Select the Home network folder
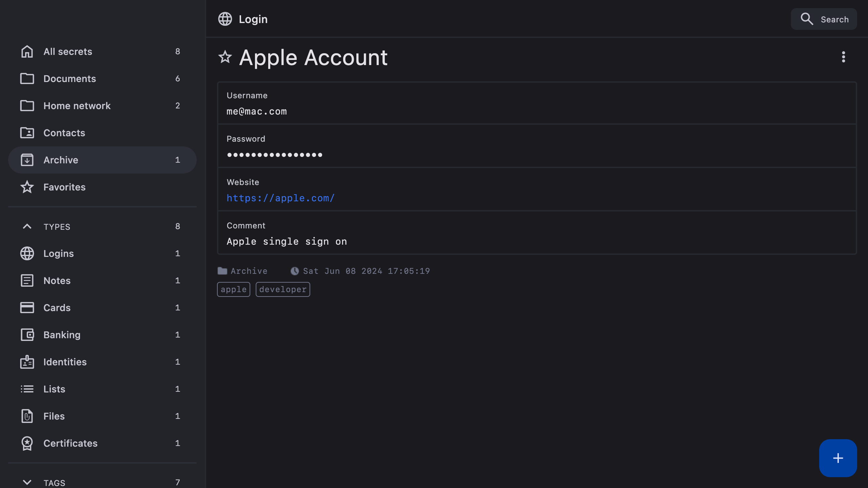Screen dimensions: 868x488 point(77,106)
